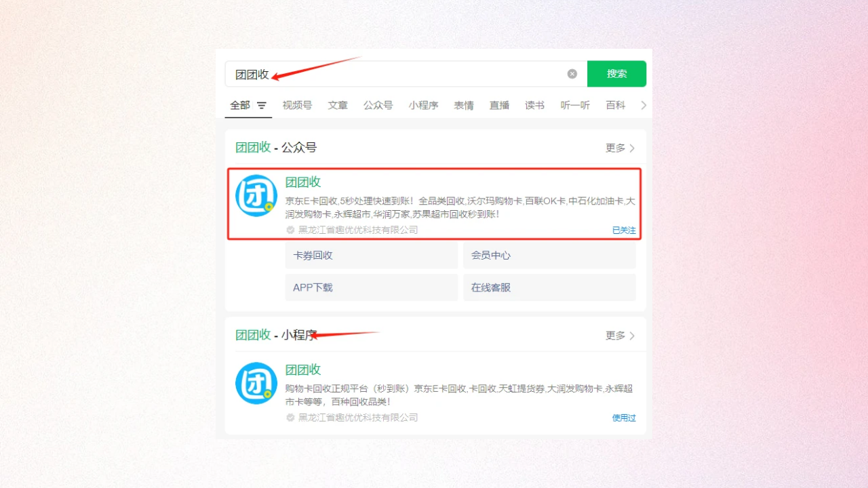Click the 团团收 - 公众号 section heading
868x488 pixels.
click(276, 148)
